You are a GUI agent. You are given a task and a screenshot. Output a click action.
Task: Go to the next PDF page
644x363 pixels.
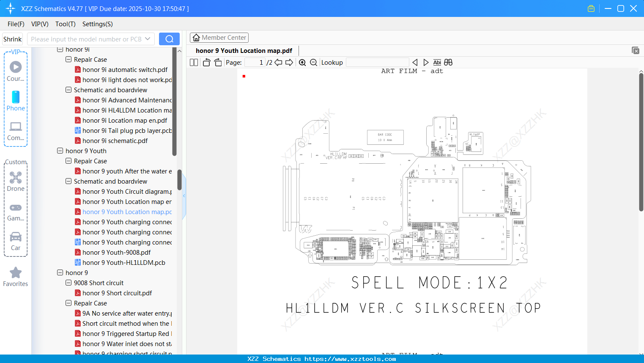pos(289,62)
